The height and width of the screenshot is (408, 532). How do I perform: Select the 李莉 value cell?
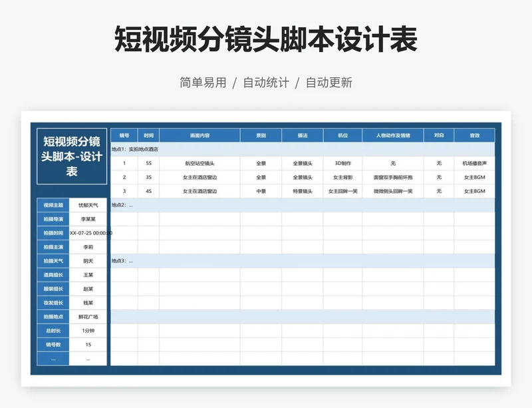(88, 247)
